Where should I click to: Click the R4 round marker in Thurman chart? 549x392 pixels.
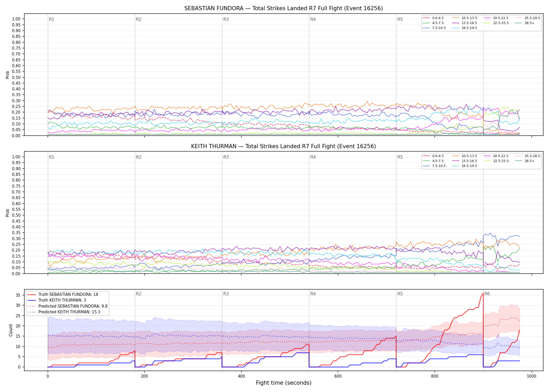313,157
